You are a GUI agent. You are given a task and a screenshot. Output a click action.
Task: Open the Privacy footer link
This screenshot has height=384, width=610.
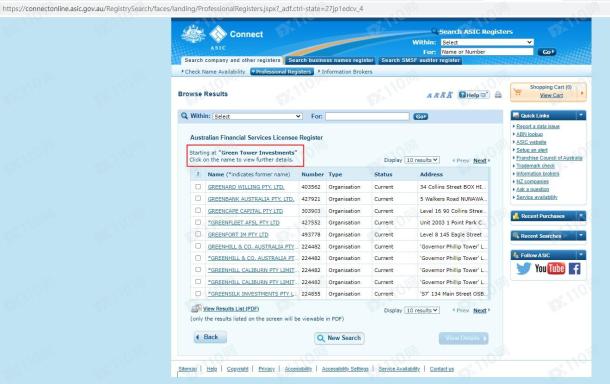pos(266,369)
